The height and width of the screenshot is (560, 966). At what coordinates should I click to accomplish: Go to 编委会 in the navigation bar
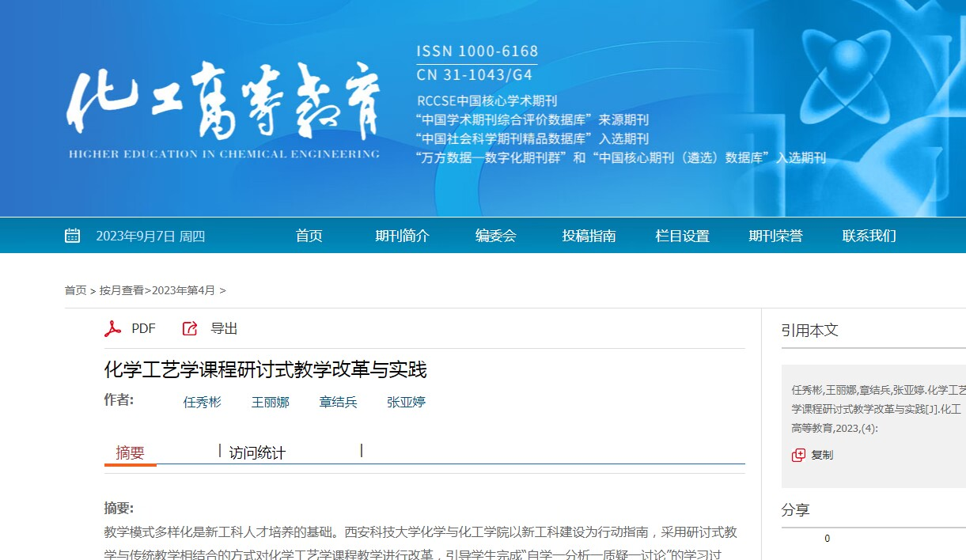(x=495, y=236)
